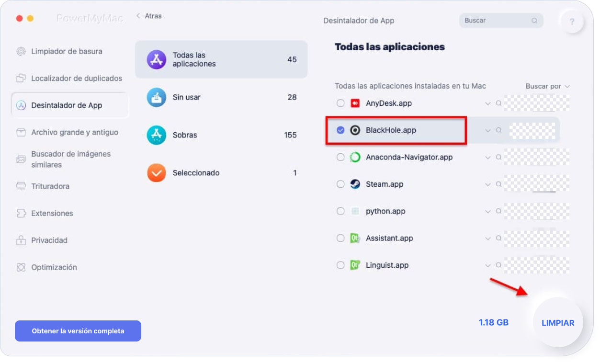Click the magnifier icon in Buscar field
This screenshot has height=364, width=600.
tap(534, 21)
